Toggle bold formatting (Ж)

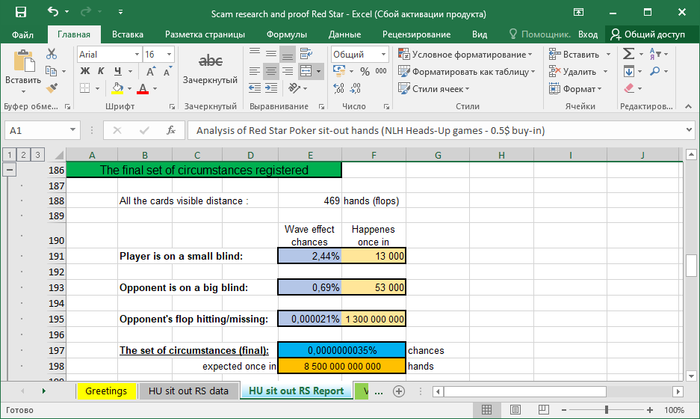[x=85, y=71]
